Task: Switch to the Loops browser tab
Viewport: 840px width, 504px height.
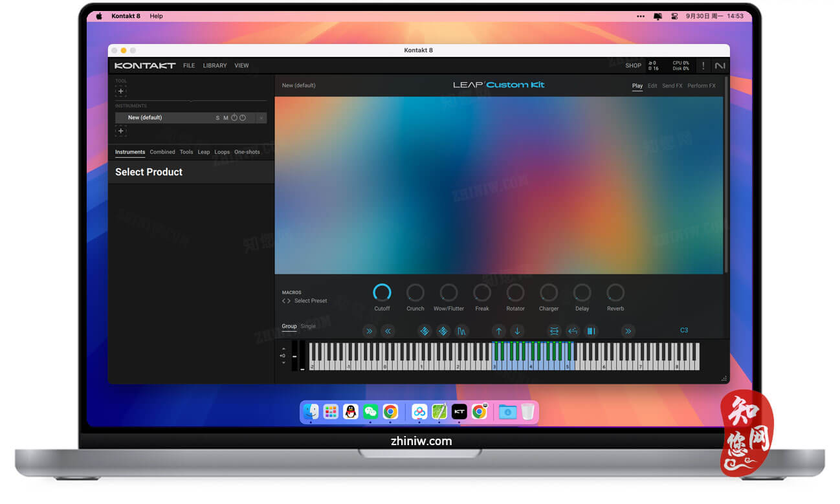Action: click(x=222, y=152)
